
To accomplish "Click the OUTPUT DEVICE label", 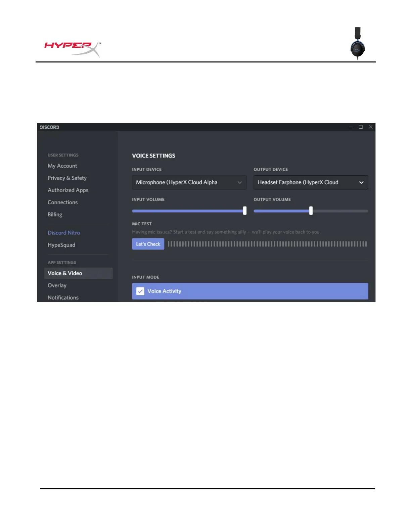I will [x=271, y=170].
